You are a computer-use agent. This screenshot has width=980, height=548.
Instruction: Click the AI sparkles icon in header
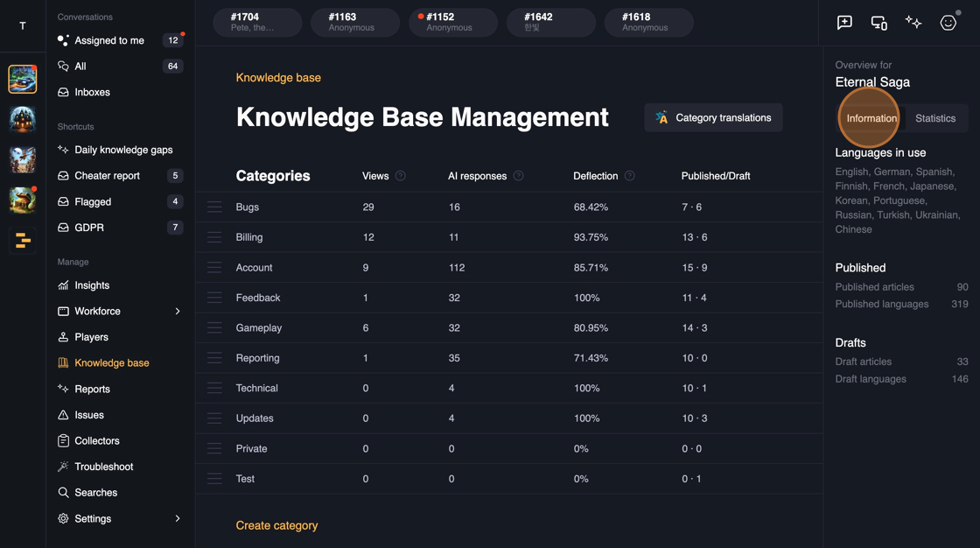[913, 23]
